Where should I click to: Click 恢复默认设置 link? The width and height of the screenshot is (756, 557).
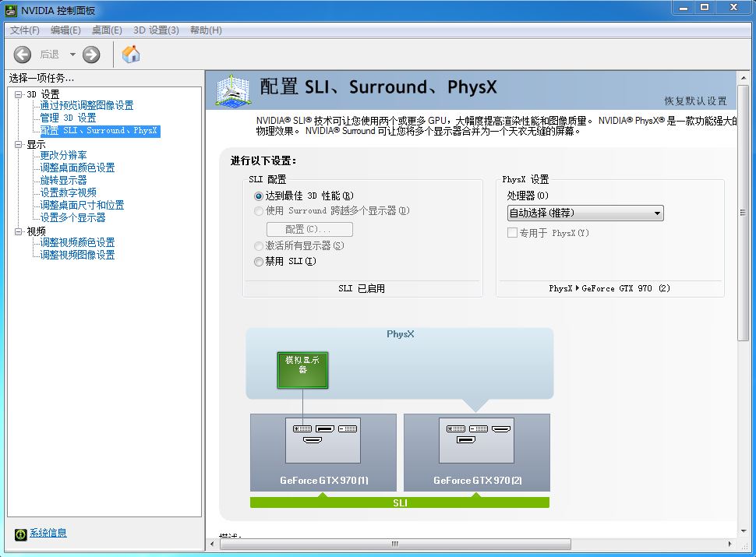695,100
